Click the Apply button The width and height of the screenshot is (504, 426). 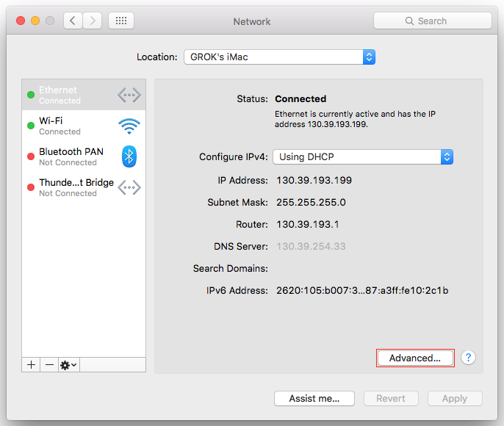tap(455, 398)
